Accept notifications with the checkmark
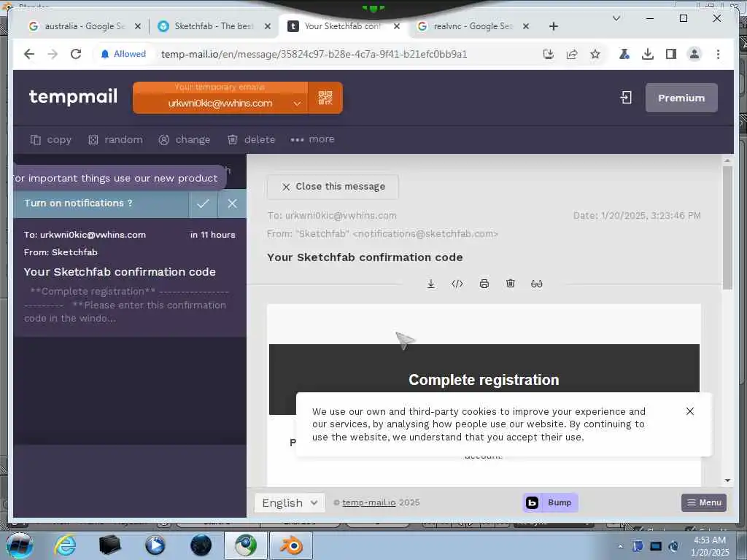The height and width of the screenshot is (560, 747). point(203,203)
